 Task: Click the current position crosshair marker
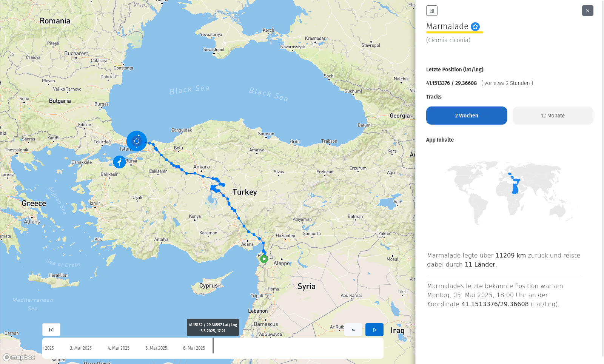137,141
